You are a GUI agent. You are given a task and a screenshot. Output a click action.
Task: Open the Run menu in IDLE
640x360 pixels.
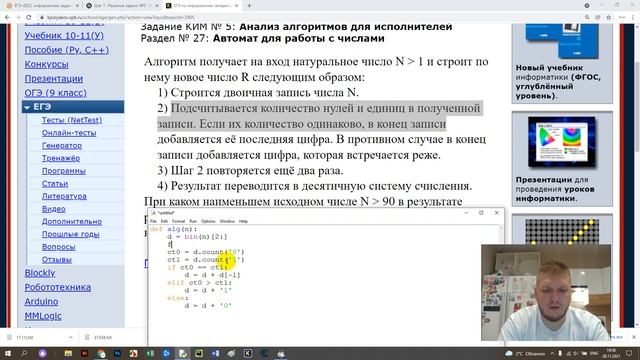193,221
